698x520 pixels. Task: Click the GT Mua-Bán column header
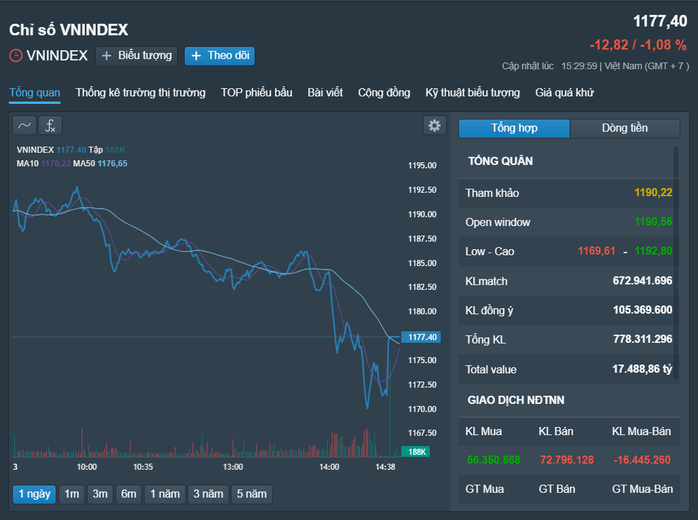pyautogui.click(x=642, y=489)
